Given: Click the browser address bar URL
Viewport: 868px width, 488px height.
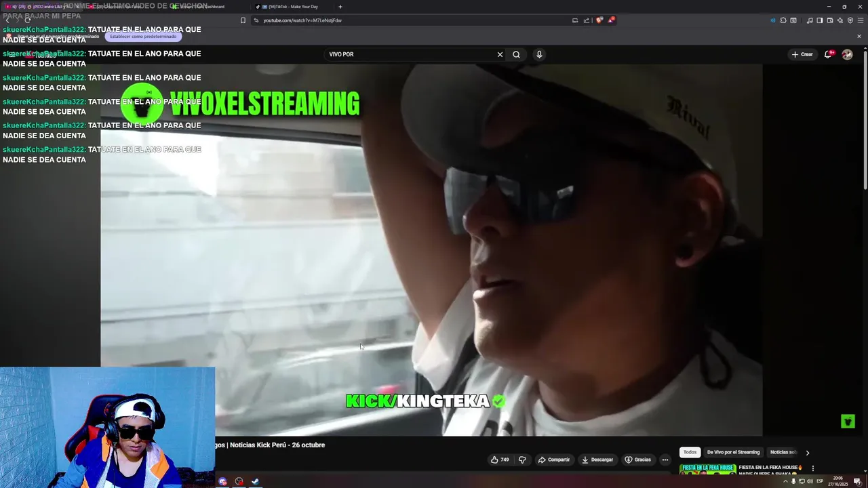Looking at the screenshot, I should 302,20.
